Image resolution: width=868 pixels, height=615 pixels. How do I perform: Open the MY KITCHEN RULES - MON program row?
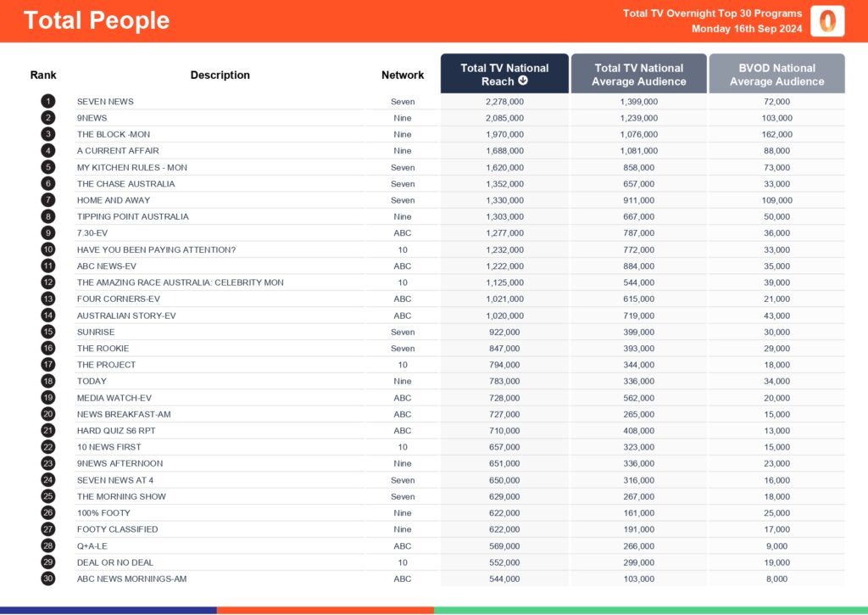click(x=132, y=167)
